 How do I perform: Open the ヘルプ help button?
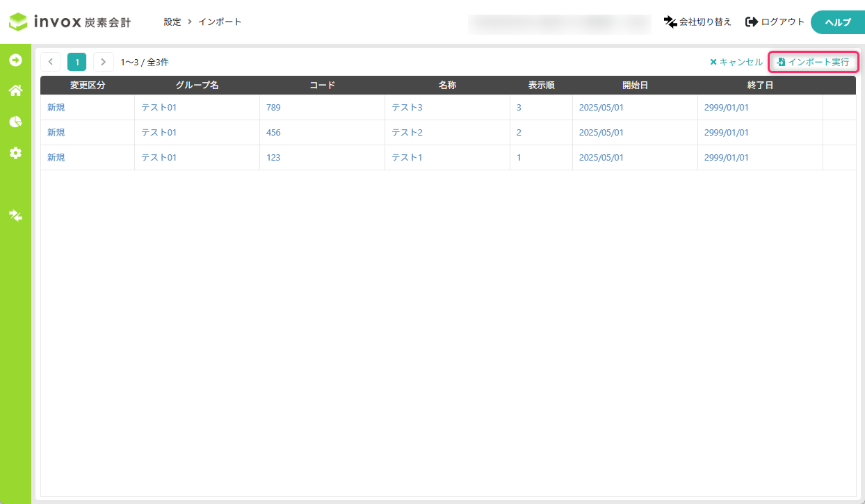(837, 22)
